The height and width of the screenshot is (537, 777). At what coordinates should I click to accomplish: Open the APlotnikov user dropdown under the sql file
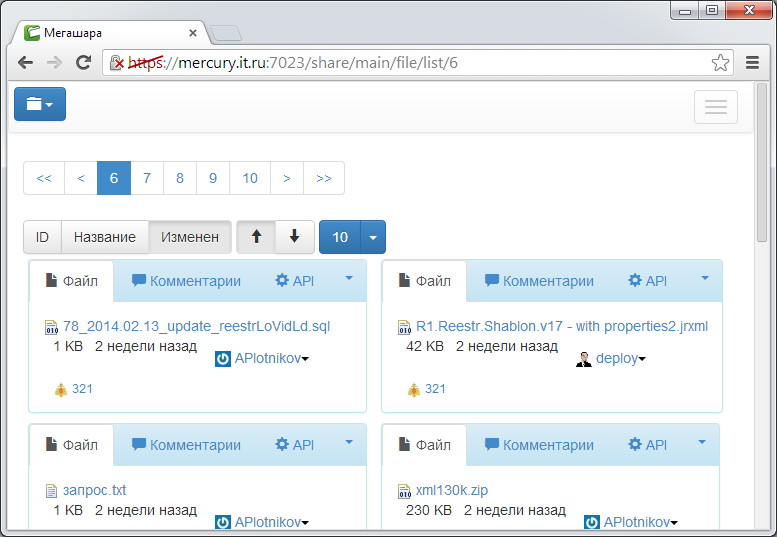tap(262, 358)
